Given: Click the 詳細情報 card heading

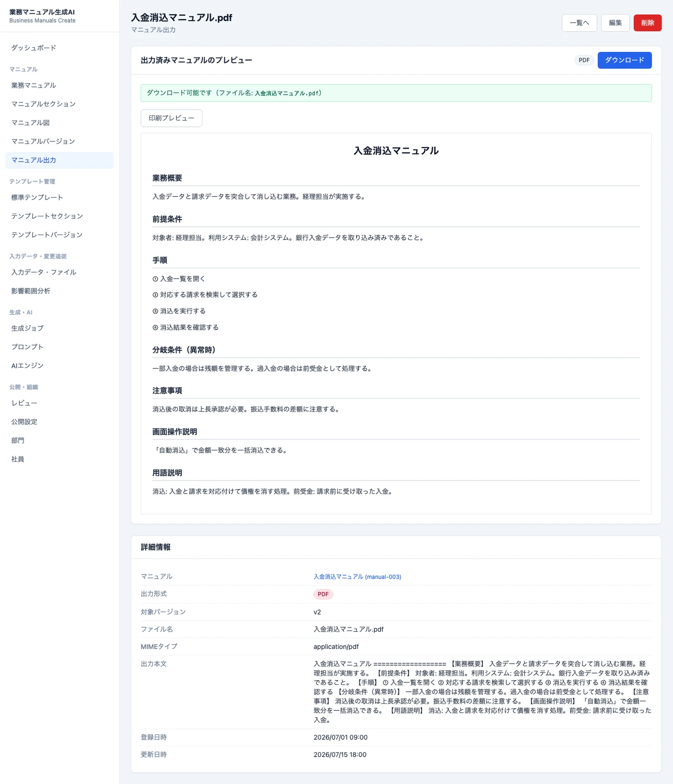Looking at the screenshot, I should (156, 547).
